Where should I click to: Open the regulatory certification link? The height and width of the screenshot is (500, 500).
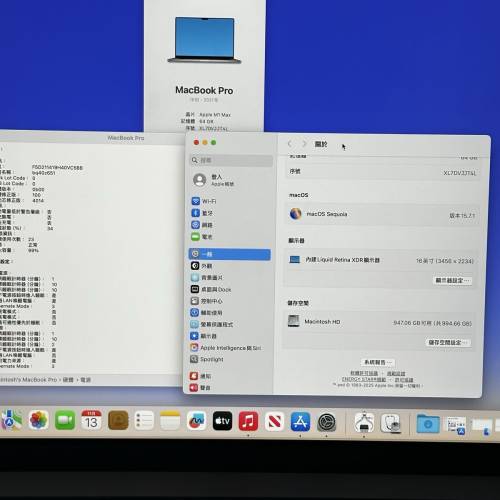point(396,373)
